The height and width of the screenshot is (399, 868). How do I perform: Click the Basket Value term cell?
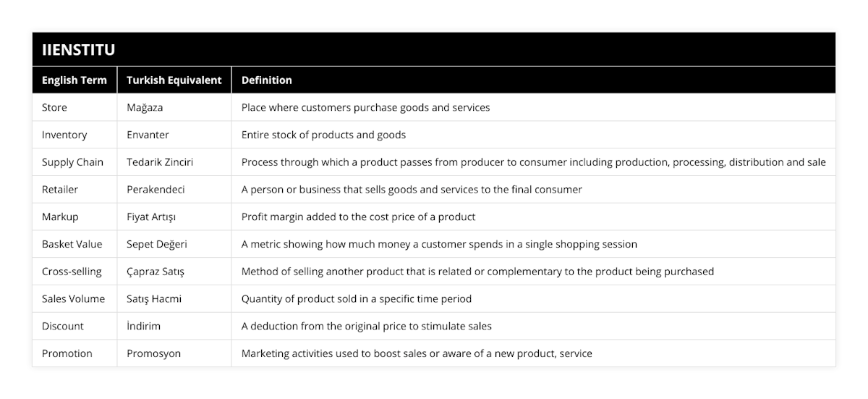click(x=72, y=244)
